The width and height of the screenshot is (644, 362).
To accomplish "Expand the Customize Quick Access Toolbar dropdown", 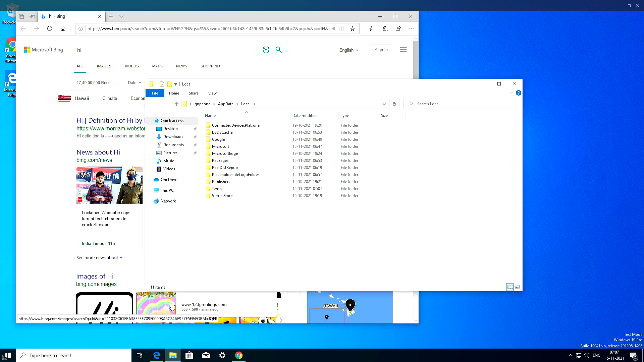I will pyautogui.click(x=175, y=84).
